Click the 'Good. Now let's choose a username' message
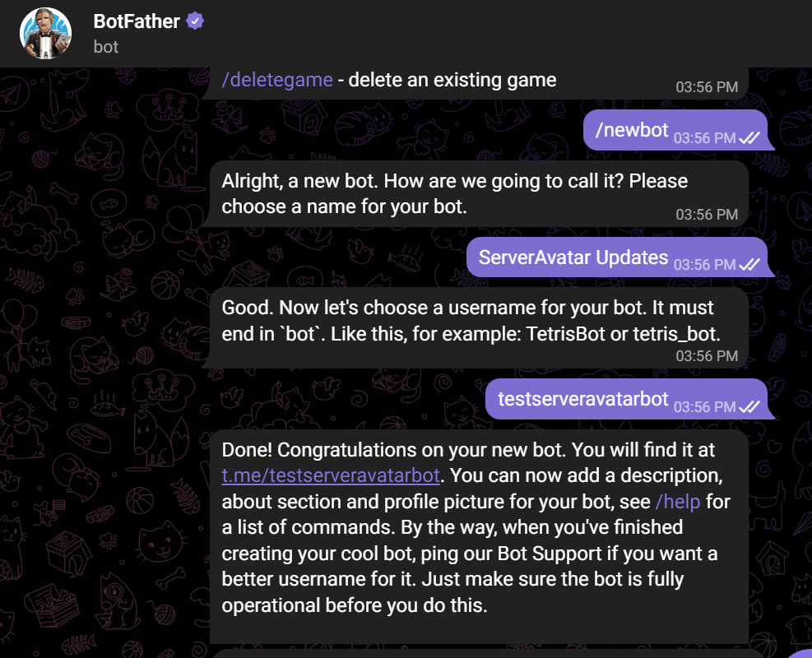Screen dimensions: 812x658 click(x=467, y=321)
